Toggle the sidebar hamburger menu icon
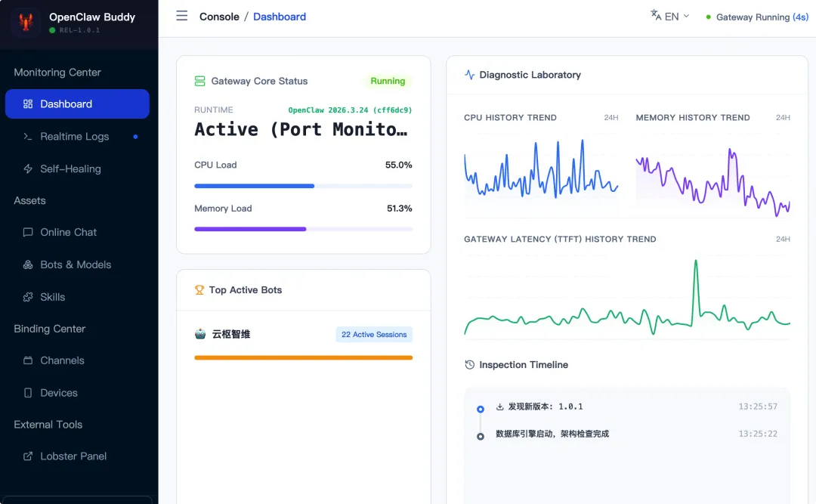 (x=181, y=16)
